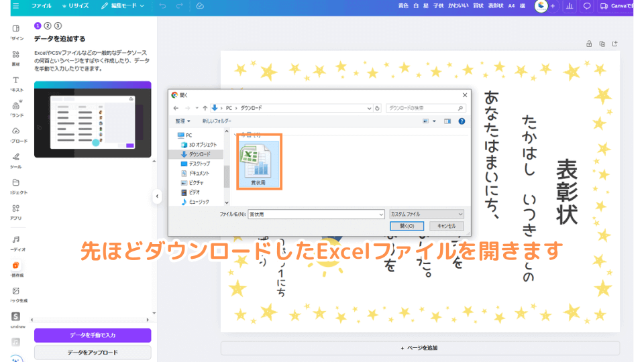Select ピクチャ in navigation tree
This screenshot has height=362, width=644.
(x=193, y=182)
